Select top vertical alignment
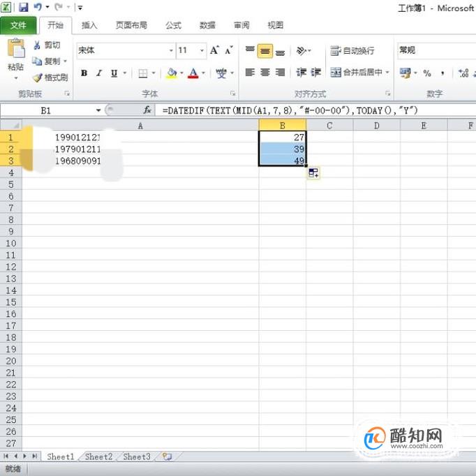 pos(250,50)
